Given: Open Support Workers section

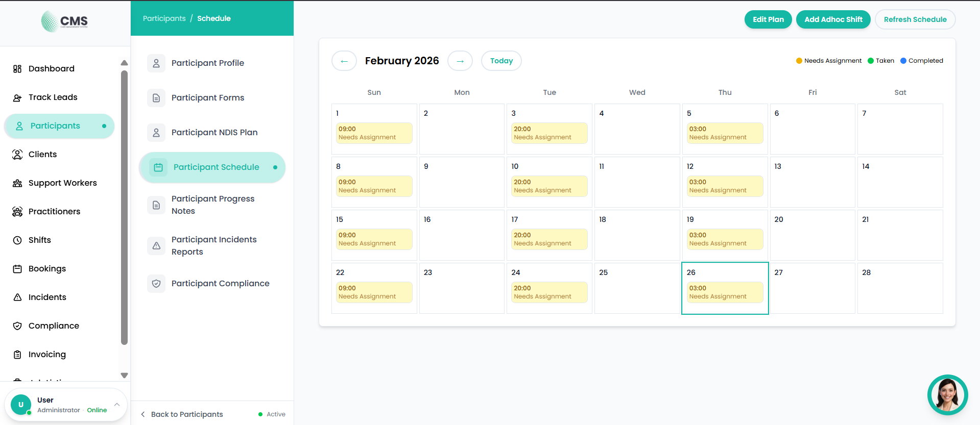Looking at the screenshot, I should tap(59, 183).
